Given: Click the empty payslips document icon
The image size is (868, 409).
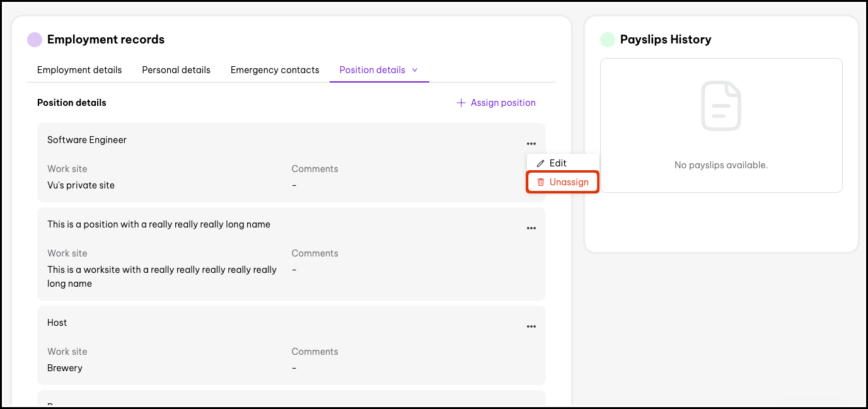Looking at the screenshot, I should point(721,106).
